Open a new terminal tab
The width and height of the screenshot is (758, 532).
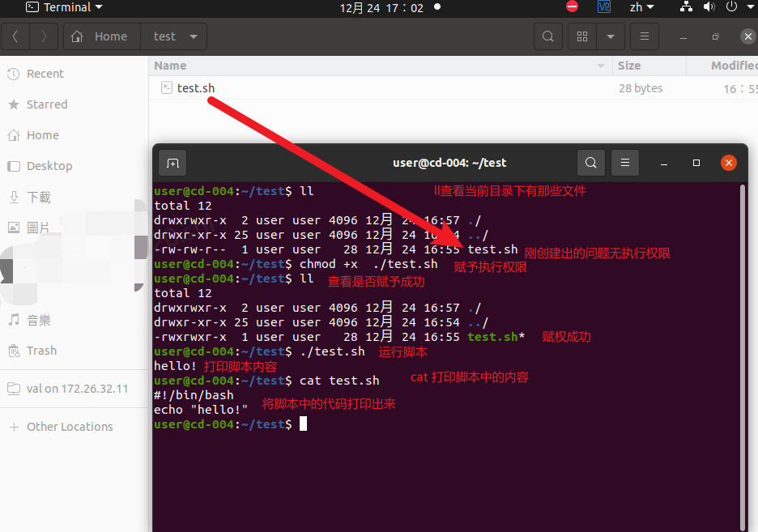click(172, 163)
